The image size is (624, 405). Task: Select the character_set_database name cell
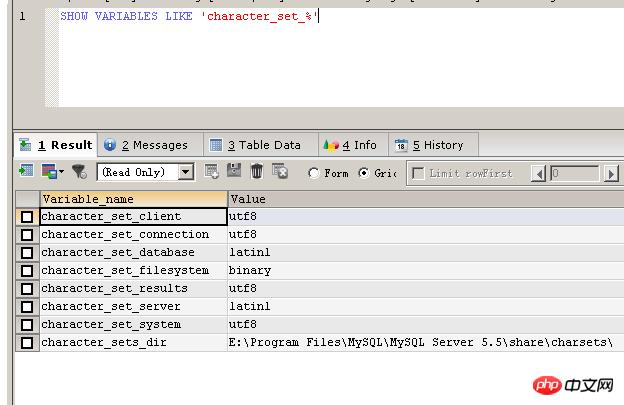(x=134, y=252)
